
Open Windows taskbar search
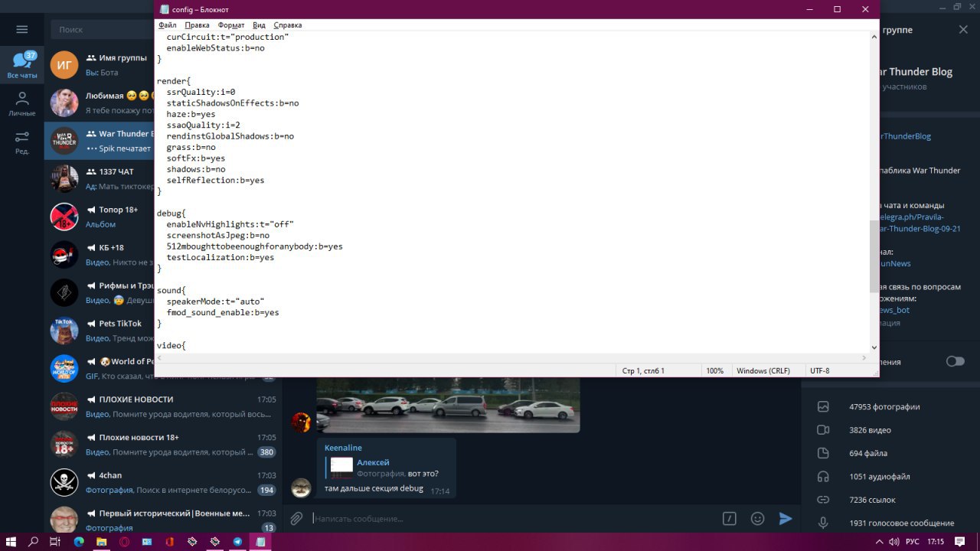(x=33, y=541)
